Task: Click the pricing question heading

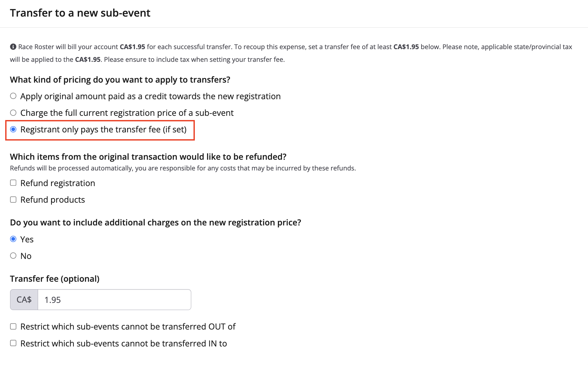Action: [x=120, y=79]
